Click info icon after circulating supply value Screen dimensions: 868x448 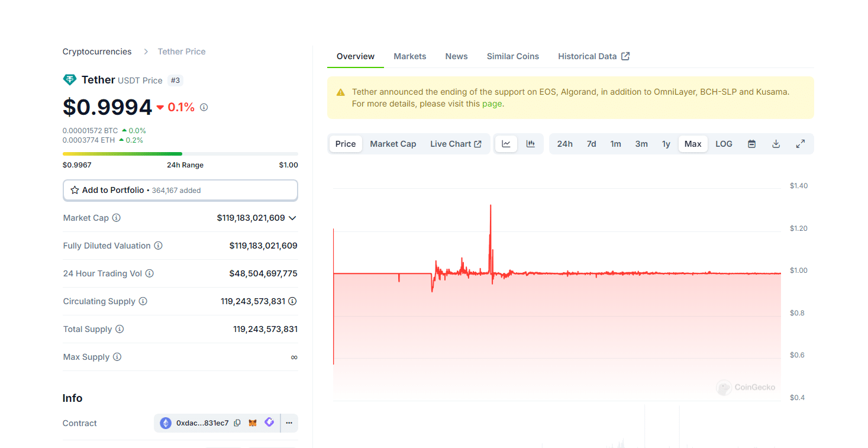click(292, 301)
